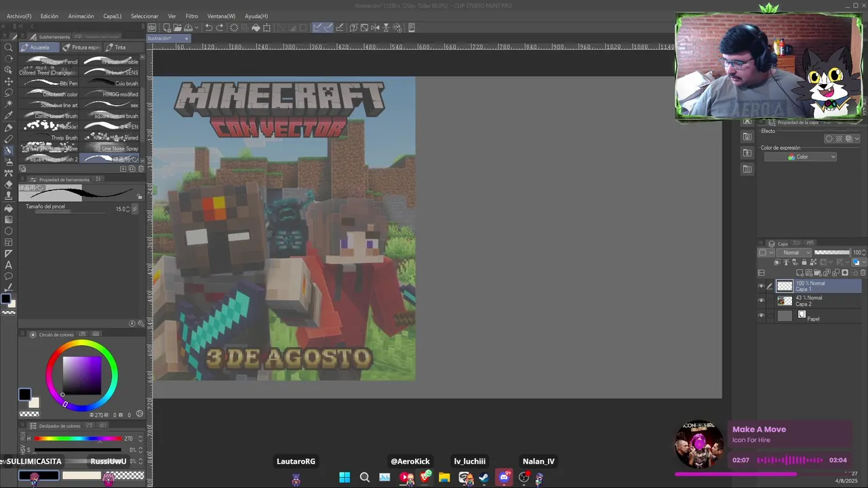Select the Thwip Brush
868x488 pixels.
coord(50,138)
